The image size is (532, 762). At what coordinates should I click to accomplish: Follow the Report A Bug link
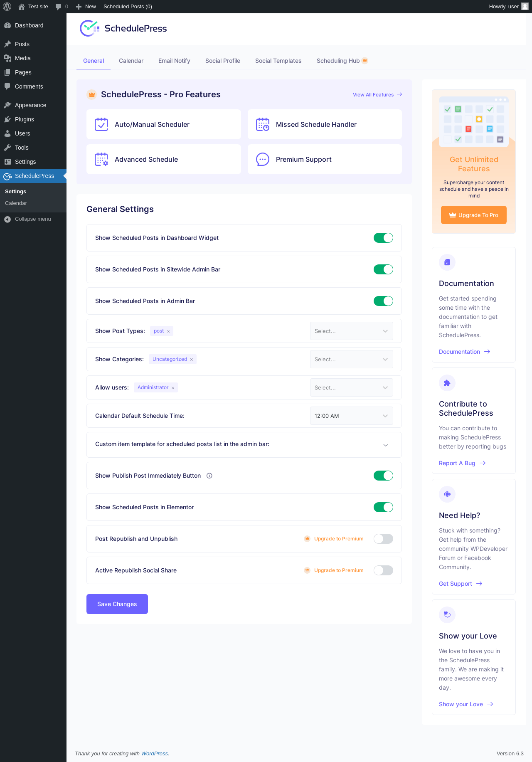click(462, 463)
